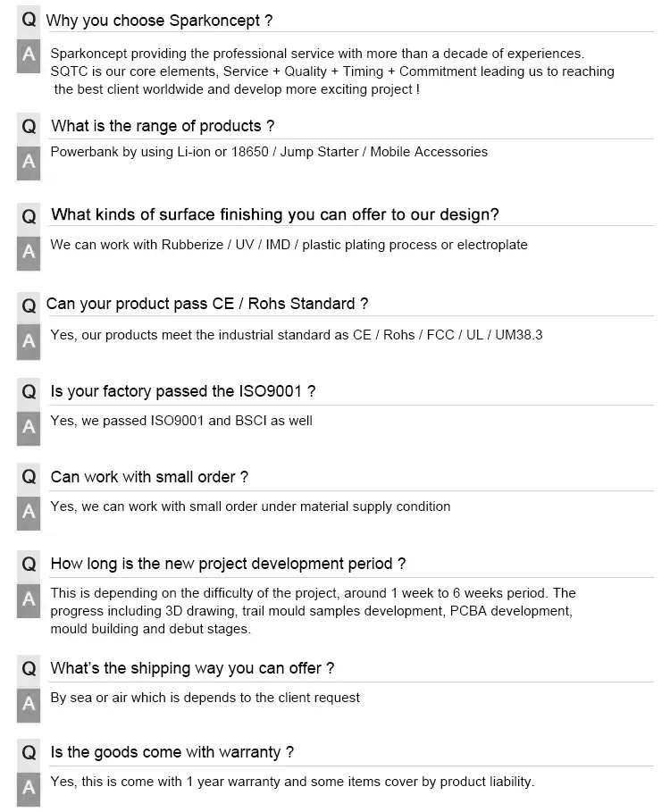670x812 pixels.
Task: Click the answer listing CE / Rohs / FCC / UL standards
Action: pyautogui.click(x=297, y=335)
